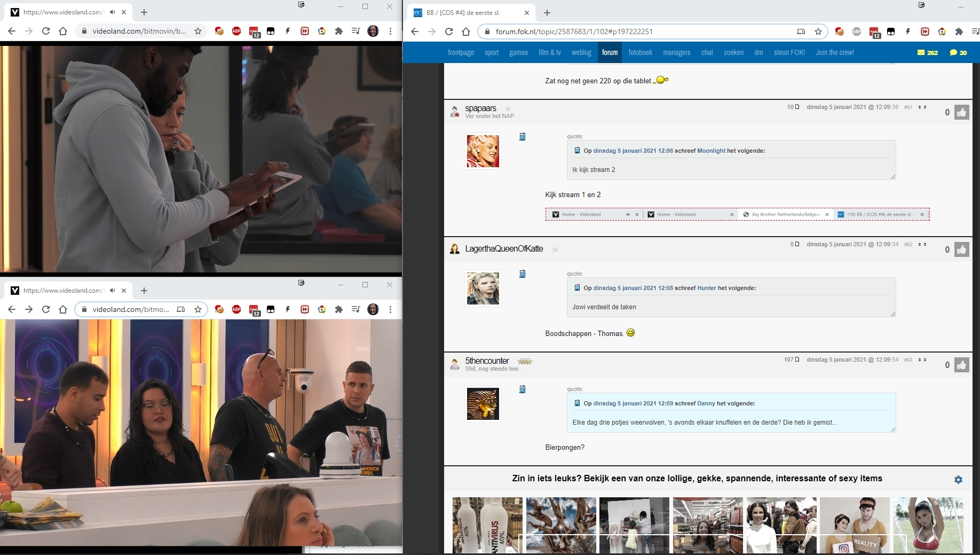Open settings gear next to Zin in iets leuks
Viewport: 980px width, 555px height.
click(x=958, y=480)
